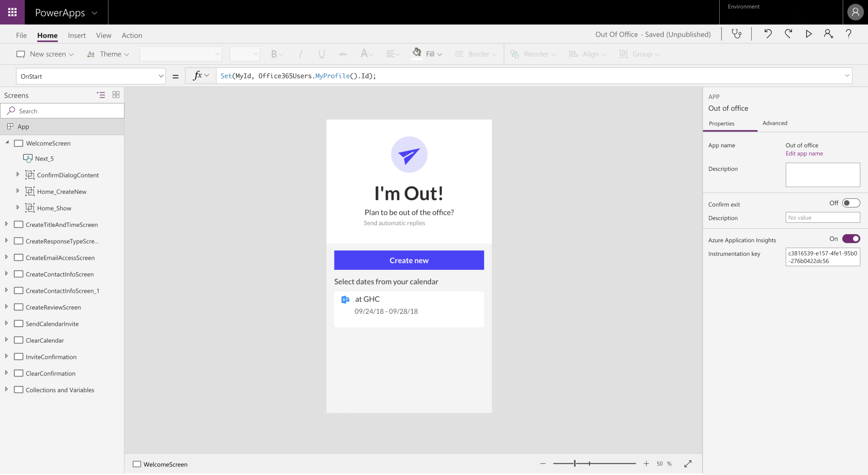The width and height of the screenshot is (868, 475).
Task: Open text alignment options
Action: 392,54
